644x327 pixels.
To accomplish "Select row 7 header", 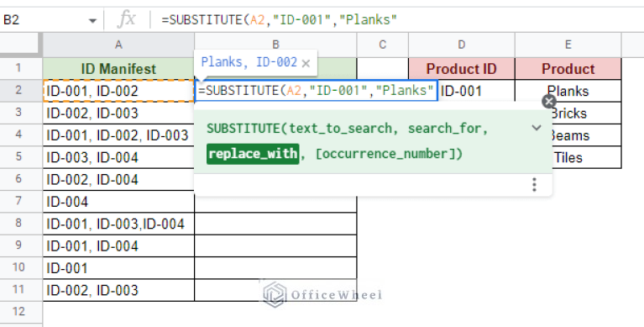I will pos(18,201).
